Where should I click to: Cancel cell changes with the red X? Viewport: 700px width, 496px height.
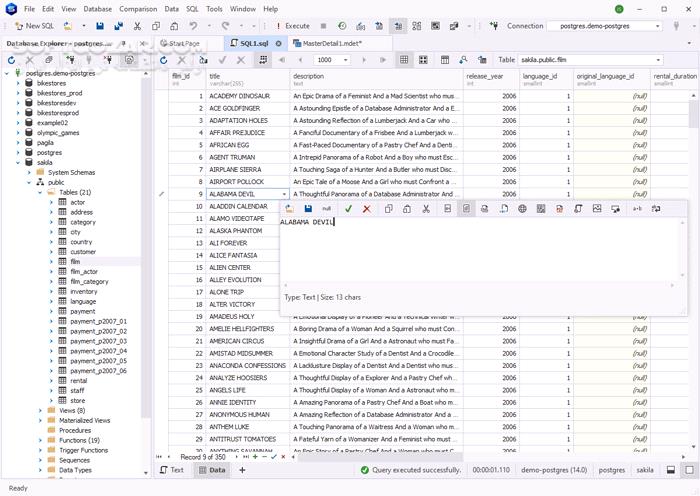coord(367,208)
